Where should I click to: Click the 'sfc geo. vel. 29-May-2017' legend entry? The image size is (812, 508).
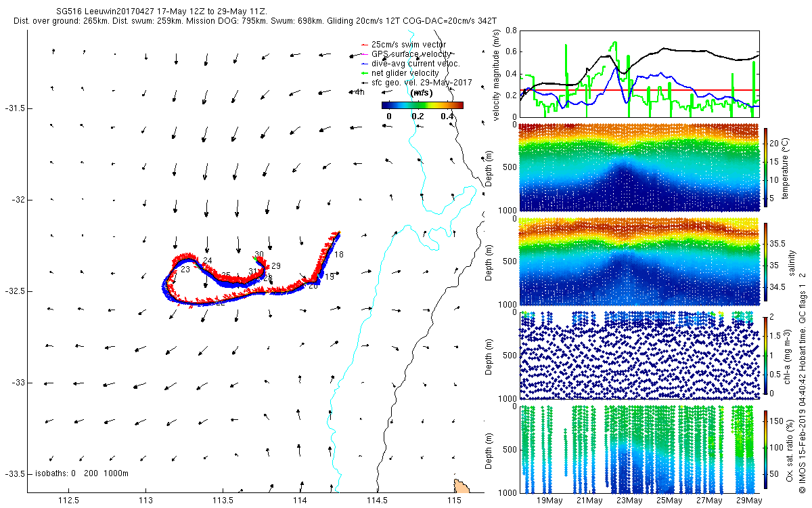417,82
